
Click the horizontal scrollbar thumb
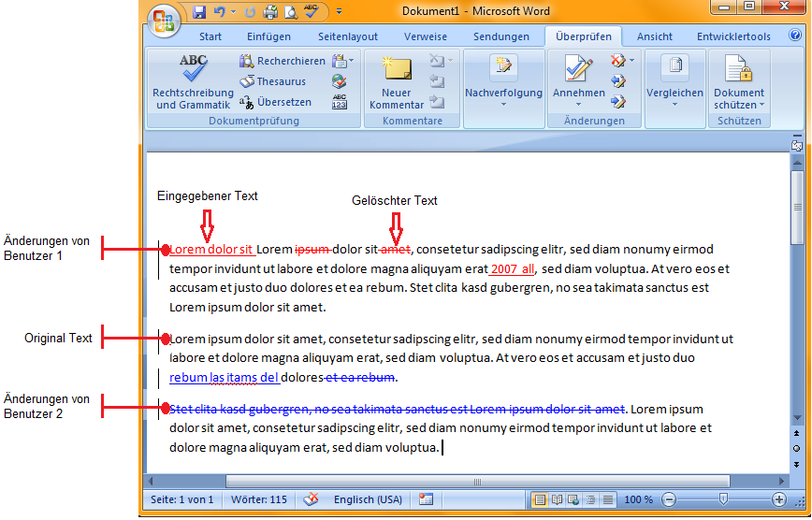tap(477, 482)
